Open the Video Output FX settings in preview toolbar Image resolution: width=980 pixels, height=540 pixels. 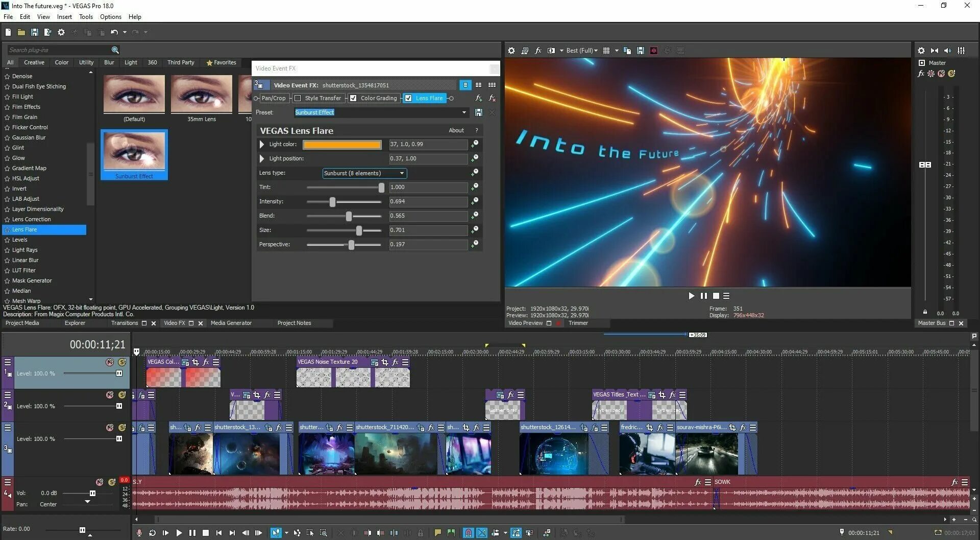coord(538,50)
